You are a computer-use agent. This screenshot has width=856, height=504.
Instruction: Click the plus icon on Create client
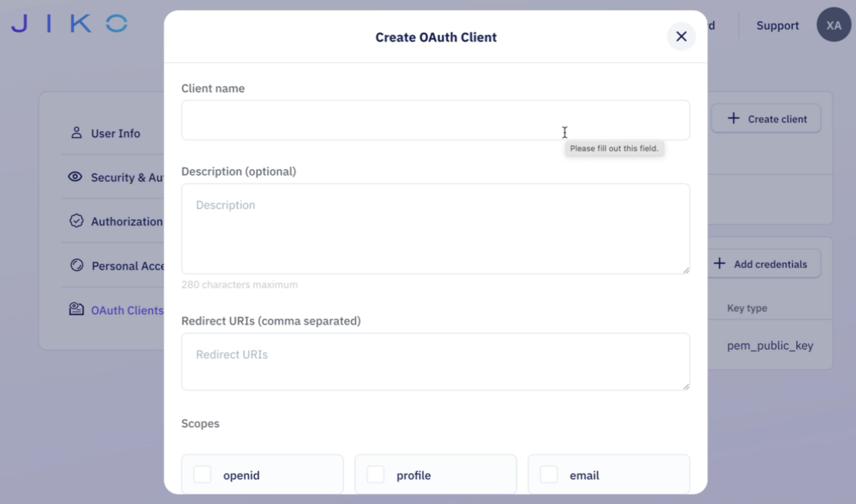click(x=734, y=118)
